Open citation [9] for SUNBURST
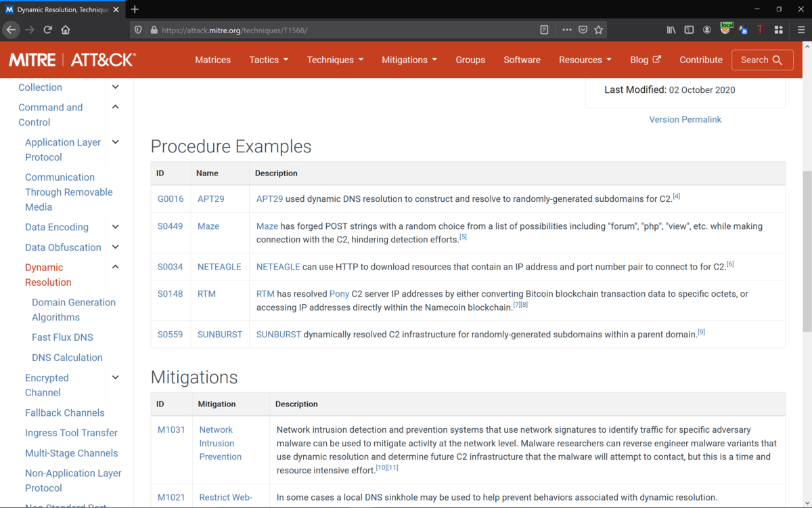 [702, 332]
